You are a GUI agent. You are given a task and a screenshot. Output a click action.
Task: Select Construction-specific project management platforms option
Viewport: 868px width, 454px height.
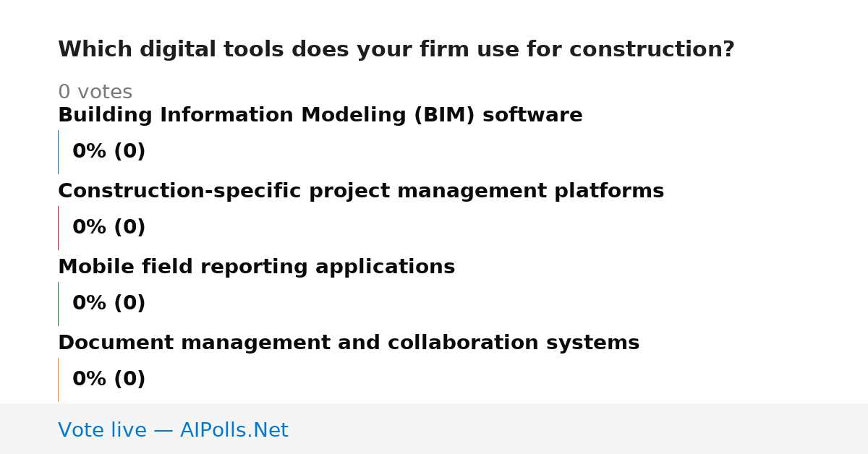(361, 192)
